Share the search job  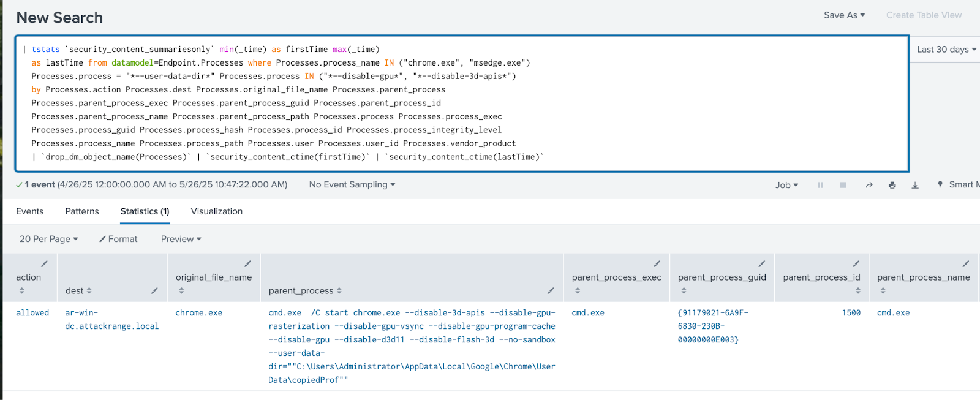click(869, 185)
